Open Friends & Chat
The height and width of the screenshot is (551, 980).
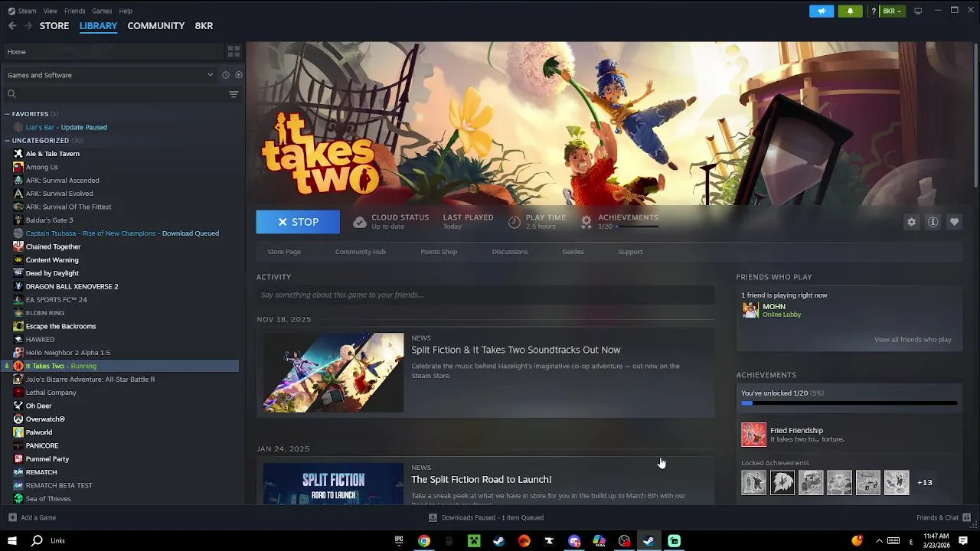[944, 518]
